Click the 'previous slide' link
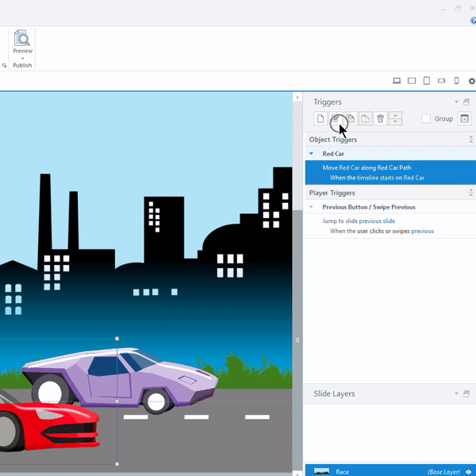This screenshot has height=476, width=476. click(x=377, y=221)
